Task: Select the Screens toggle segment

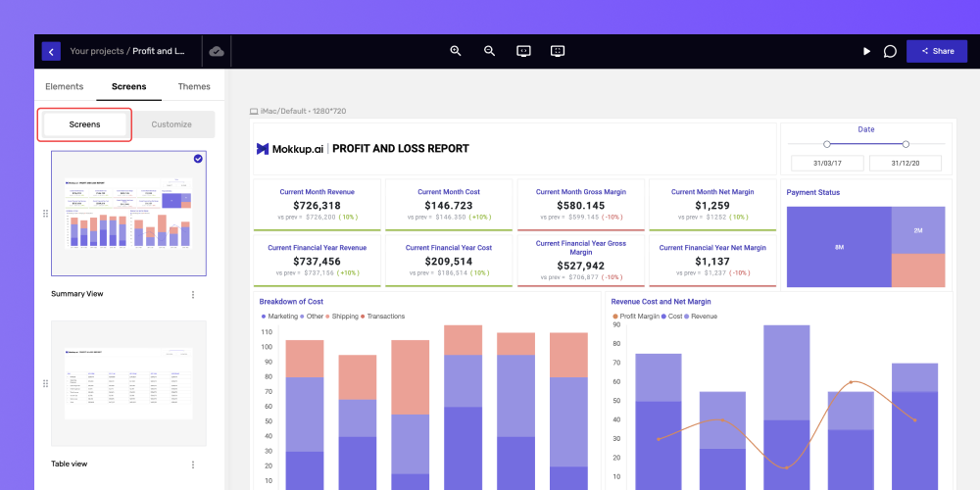Action: [x=84, y=124]
